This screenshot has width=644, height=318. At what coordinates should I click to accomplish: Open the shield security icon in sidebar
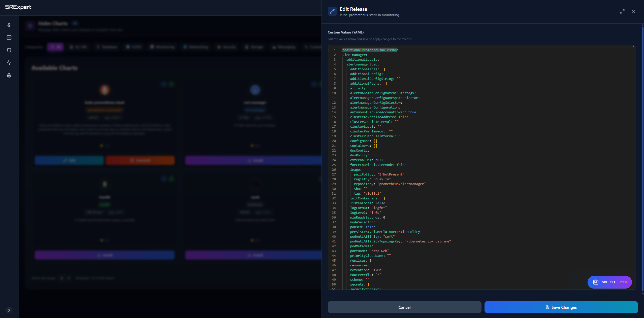point(9,50)
